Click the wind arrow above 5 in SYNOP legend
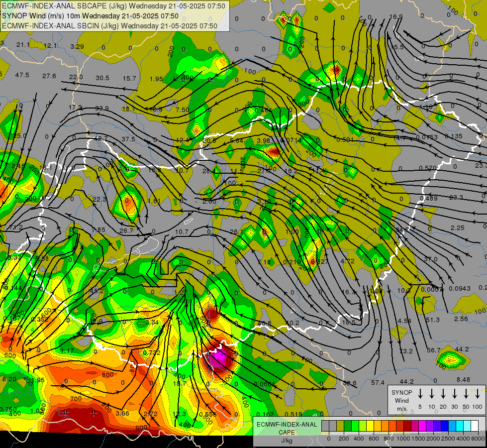Viewport: 487px width, 448px height. click(420, 394)
